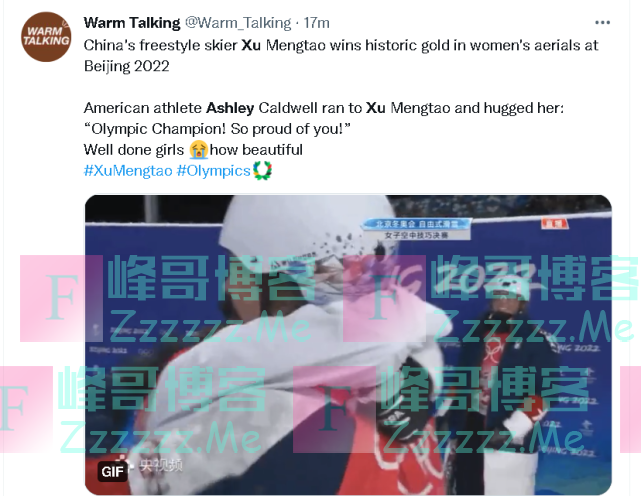Click the tweet headline about women's aerials
The height and width of the screenshot is (496, 641).
coord(341,56)
